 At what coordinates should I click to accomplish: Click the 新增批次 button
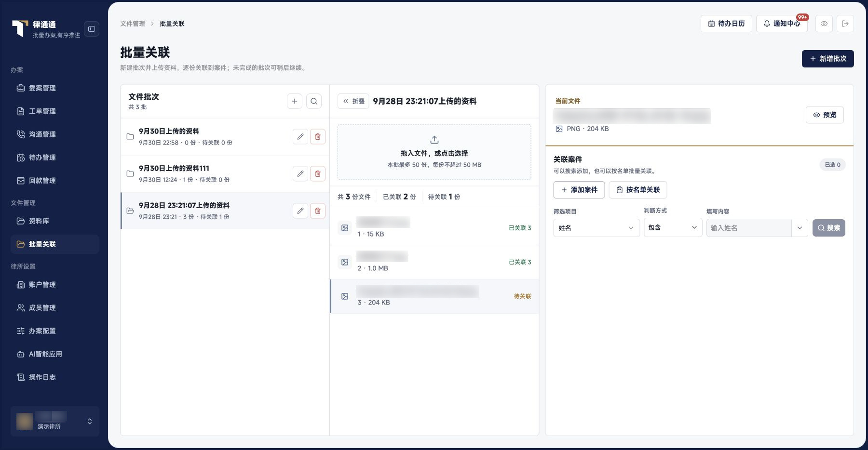coord(828,59)
